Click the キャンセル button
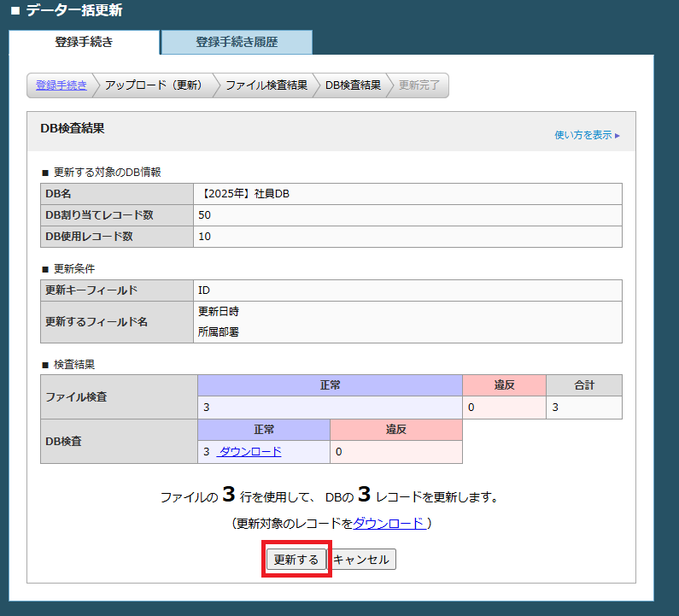 point(361,560)
